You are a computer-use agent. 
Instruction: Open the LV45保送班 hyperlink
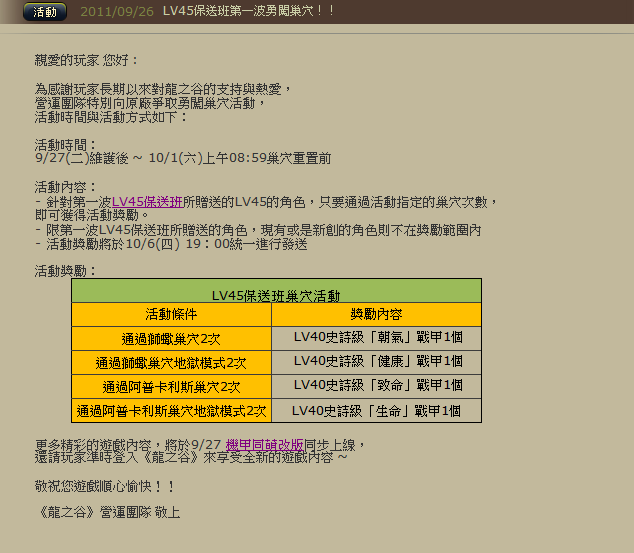pos(146,201)
